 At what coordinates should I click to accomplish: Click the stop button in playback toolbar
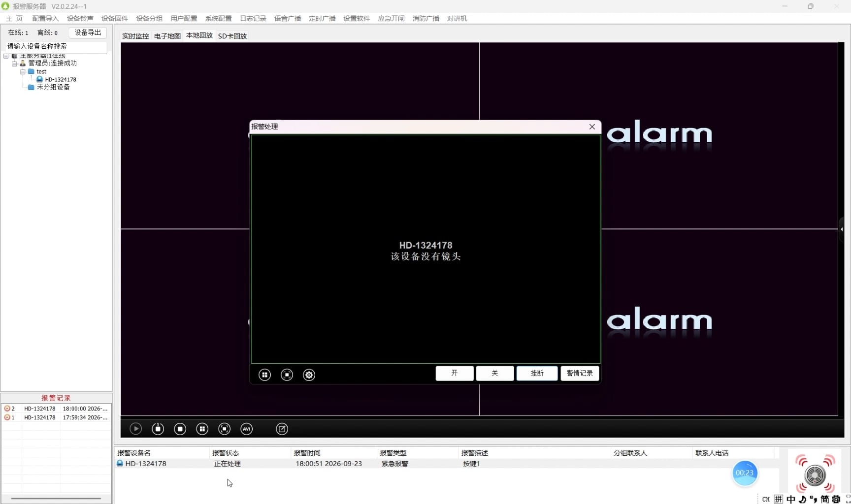tap(180, 429)
